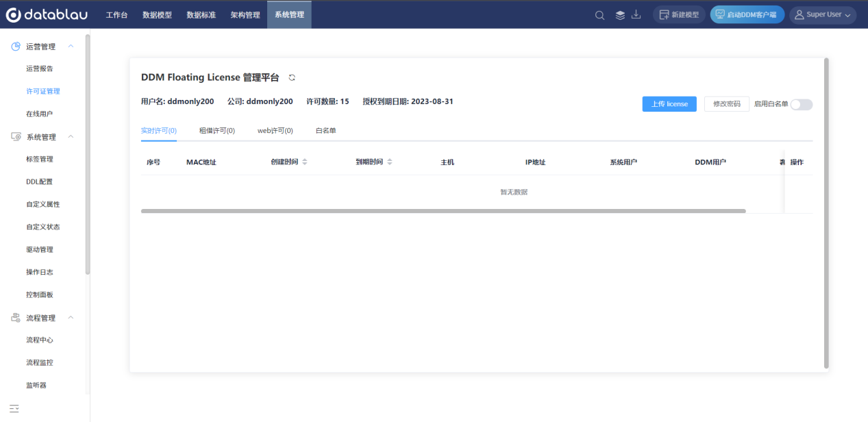
Task: Open the search icon in top bar
Action: pyautogui.click(x=599, y=15)
